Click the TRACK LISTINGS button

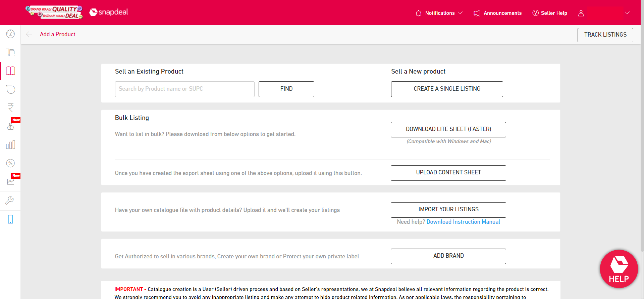point(605,35)
